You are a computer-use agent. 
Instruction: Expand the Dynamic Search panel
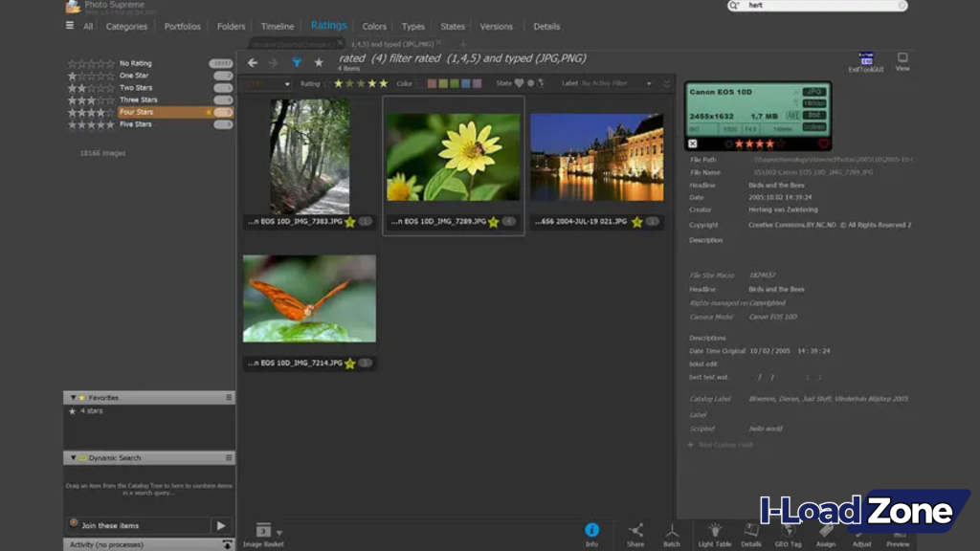point(75,456)
